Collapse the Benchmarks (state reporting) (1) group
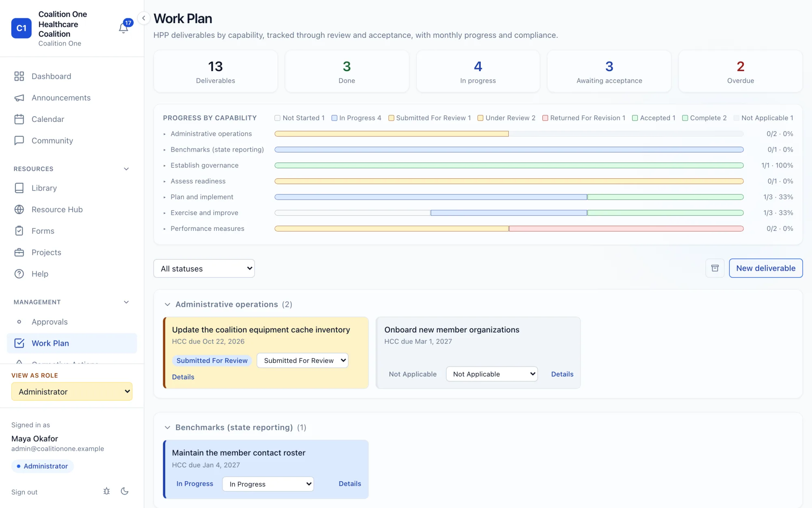The image size is (812, 508). (167, 428)
